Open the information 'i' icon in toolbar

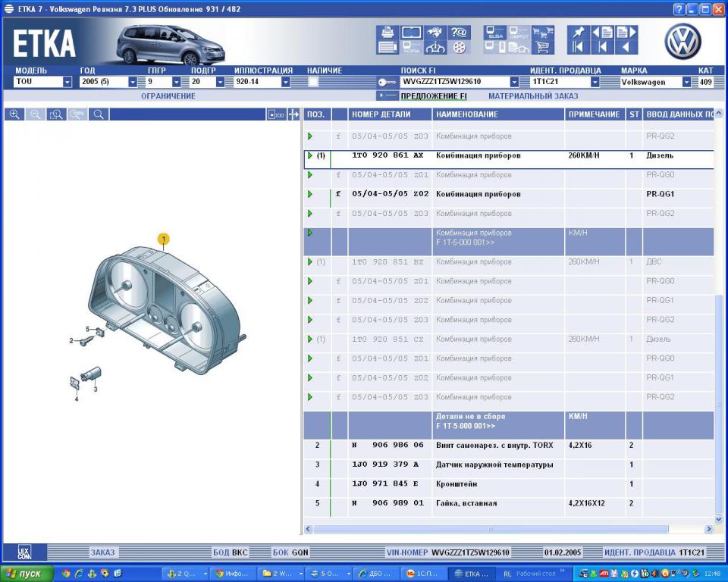pos(435,47)
